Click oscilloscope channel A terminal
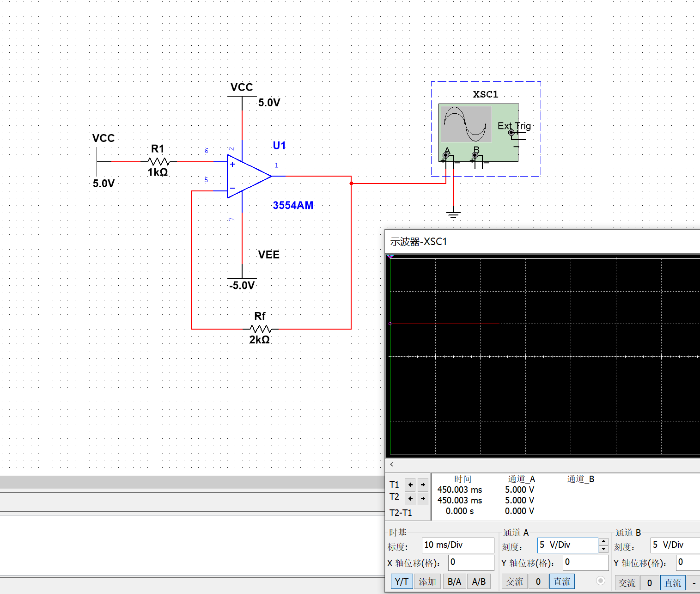Screen dimensions: 700x594 [x=446, y=156]
